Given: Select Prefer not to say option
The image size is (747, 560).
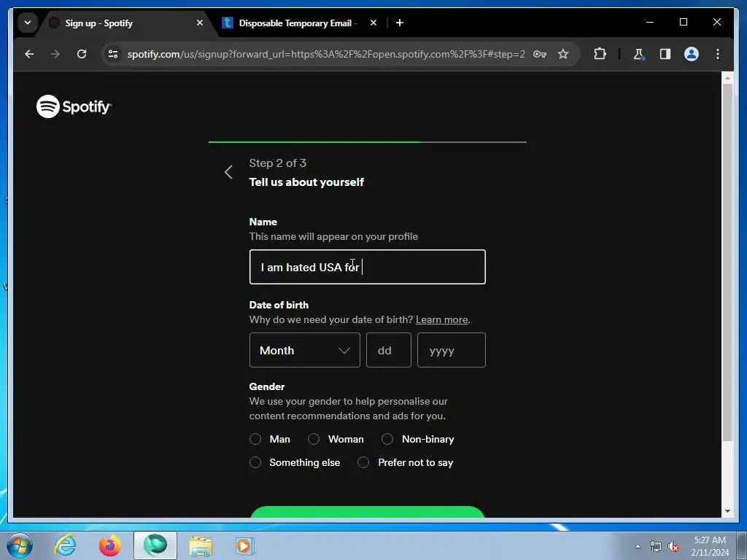Looking at the screenshot, I should coord(363,462).
